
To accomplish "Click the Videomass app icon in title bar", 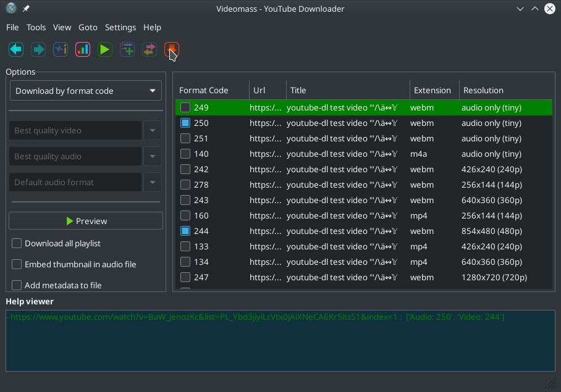I will click(x=11, y=9).
